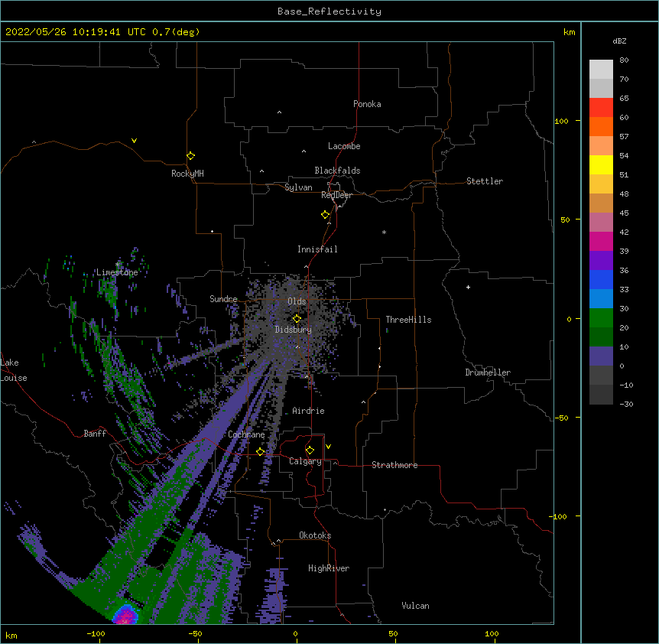The image size is (659, 644).
Task: Click the Didsbury town label
Action: 294,330
